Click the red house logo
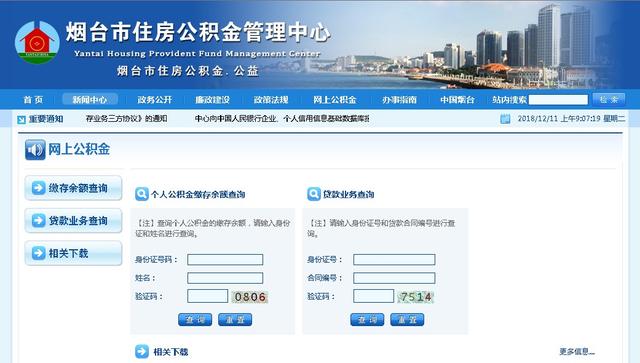 click(37, 42)
